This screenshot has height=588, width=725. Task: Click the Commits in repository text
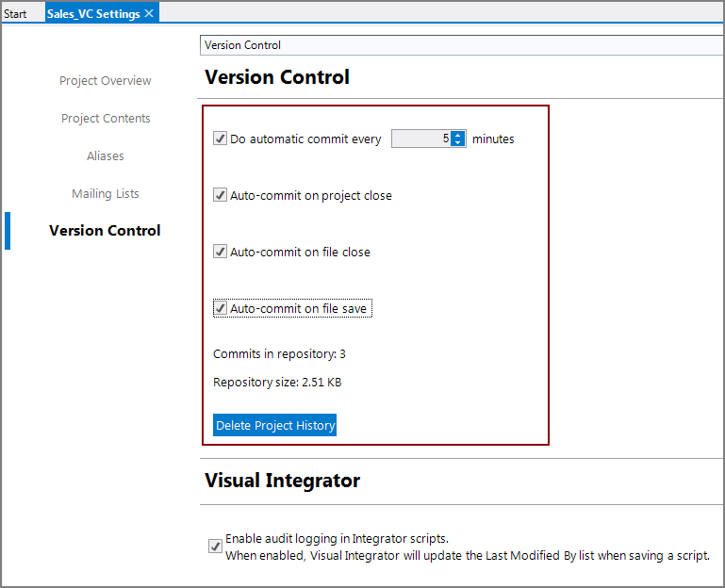279,354
